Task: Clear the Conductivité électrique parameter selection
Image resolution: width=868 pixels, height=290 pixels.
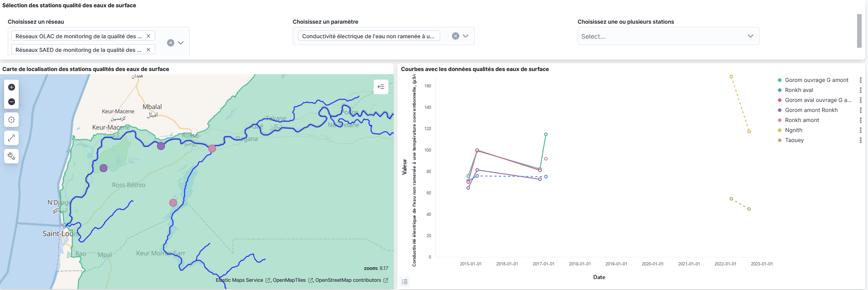Action: click(x=455, y=36)
